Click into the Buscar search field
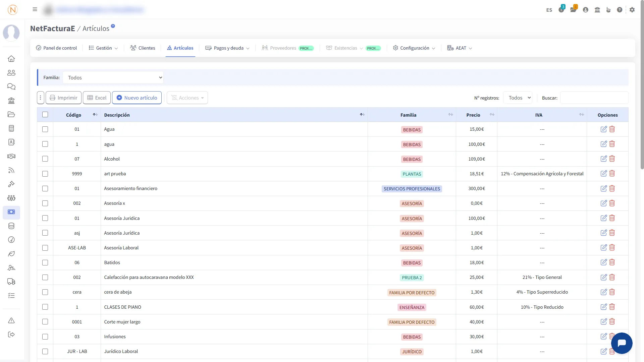 tap(594, 98)
